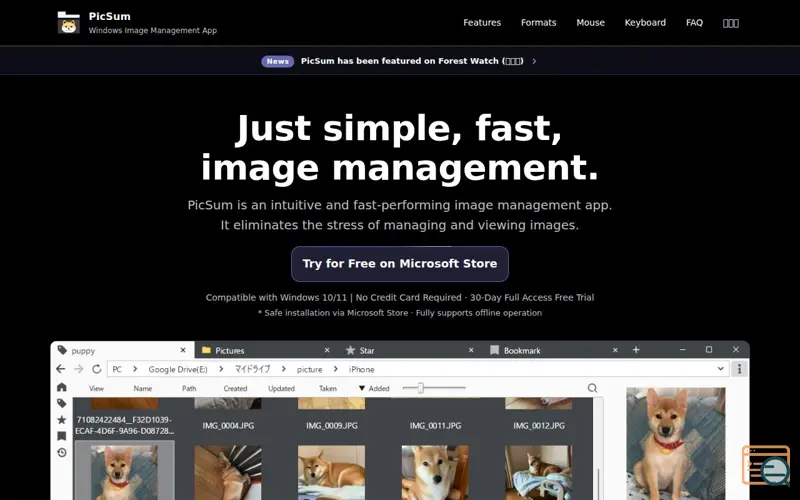Switch language via the last nav item
The image size is (800, 500).
click(x=731, y=23)
